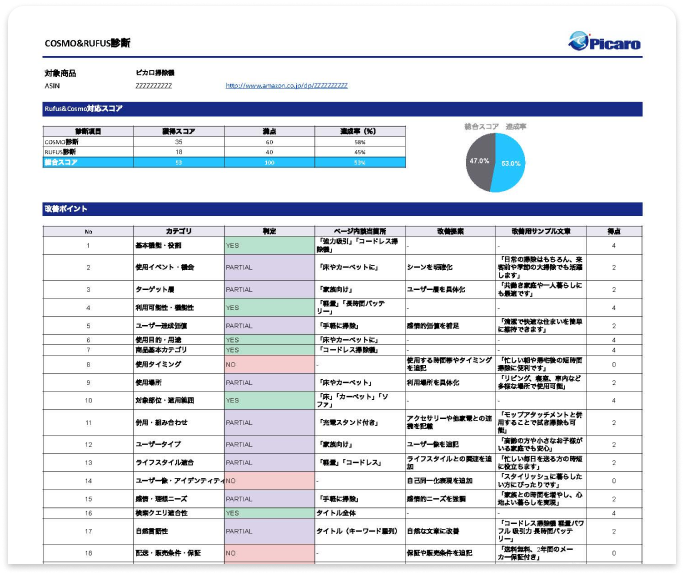Click the pie chart title 総合スコア 達成率
The width and height of the screenshot is (683, 573).
point(495,126)
